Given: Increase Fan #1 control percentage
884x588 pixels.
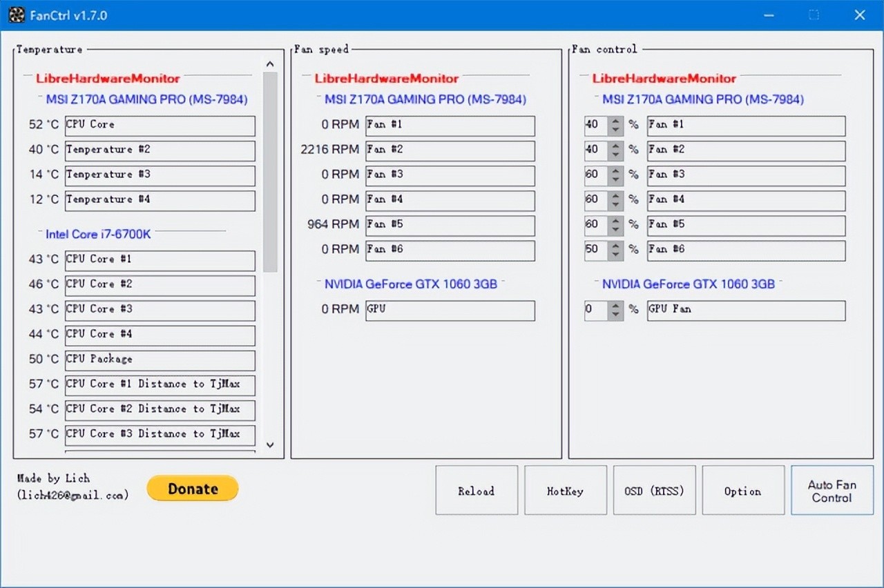Looking at the screenshot, I should pyautogui.click(x=616, y=121).
